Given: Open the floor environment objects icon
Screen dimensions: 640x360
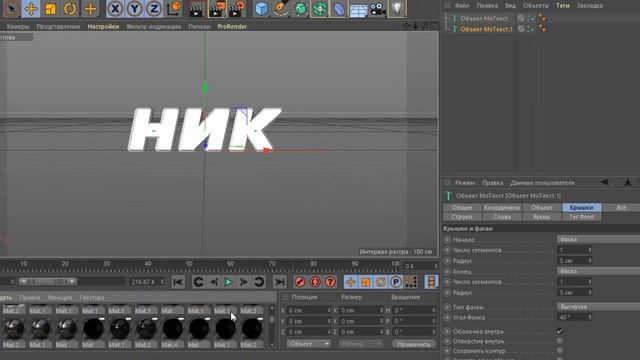Looking at the screenshot, I should click(x=358, y=8).
